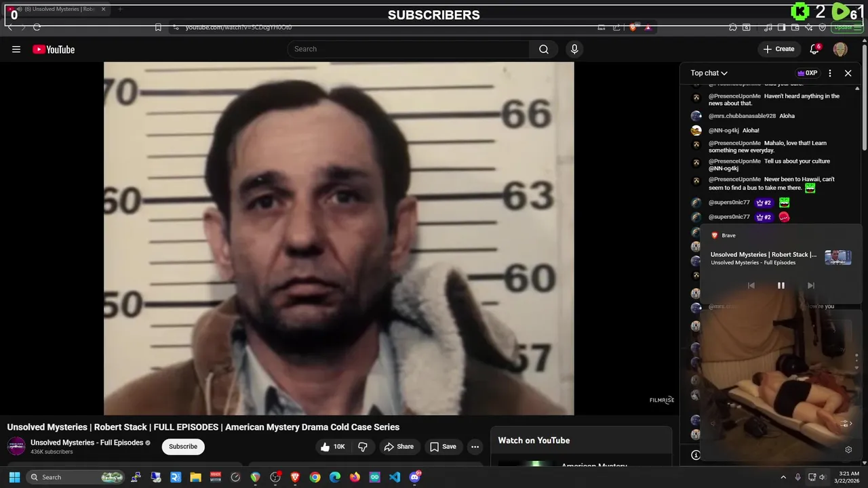This screenshot has height=488, width=868.
Task: Click the video player frame
Action: click(338, 238)
